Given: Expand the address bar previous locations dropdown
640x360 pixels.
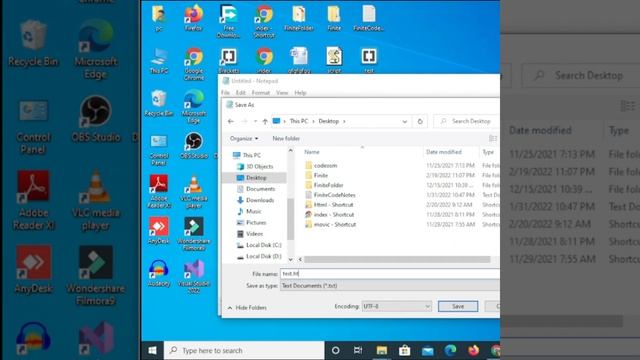Looking at the screenshot, I should 404,121.
